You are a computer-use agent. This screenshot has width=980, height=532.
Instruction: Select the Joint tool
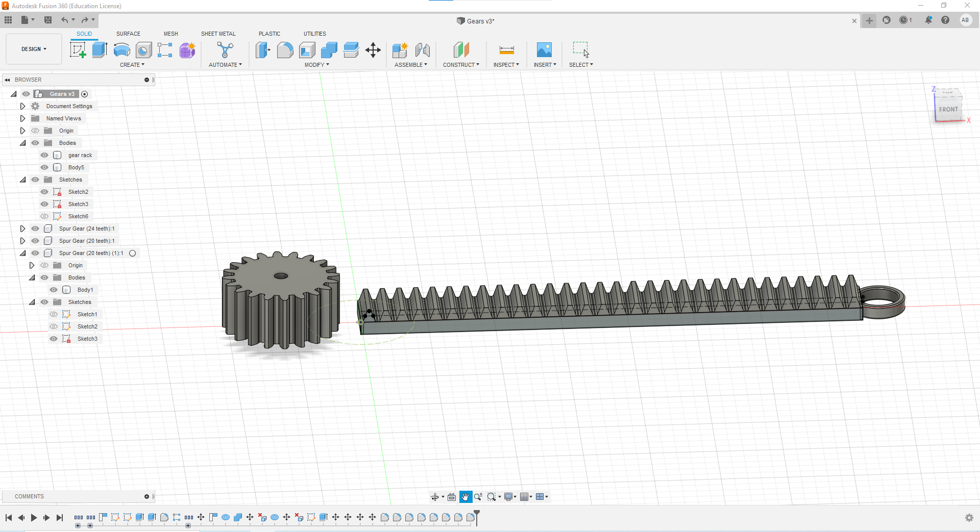tap(423, 50)
